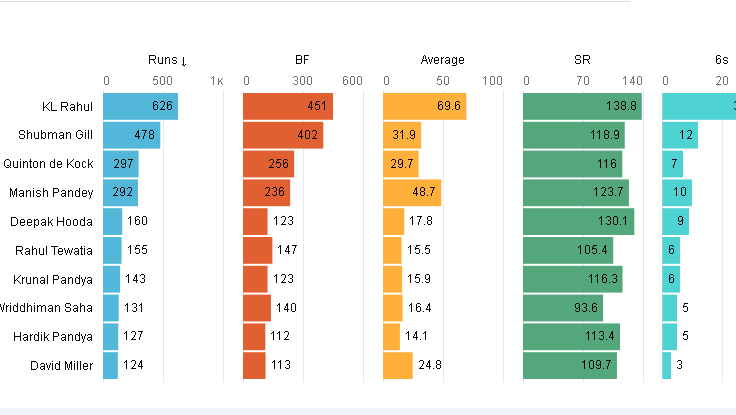Screen dimensions: 736x415
Task: Click Rahul Tewatia's orange 147 BF bar
Action: click(257, 251)
